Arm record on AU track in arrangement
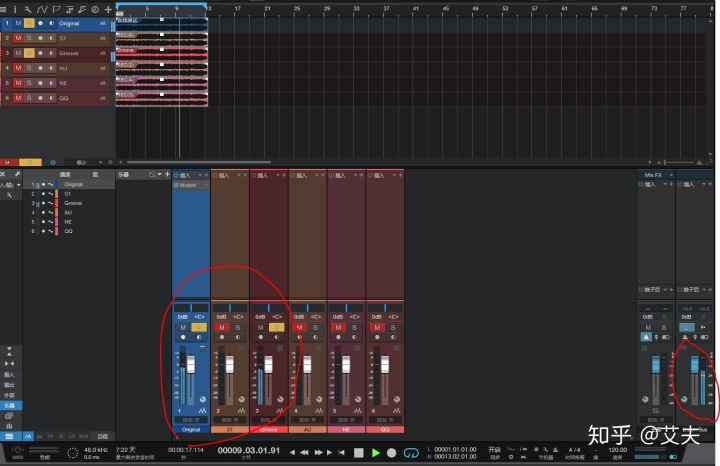 [40, 68]
